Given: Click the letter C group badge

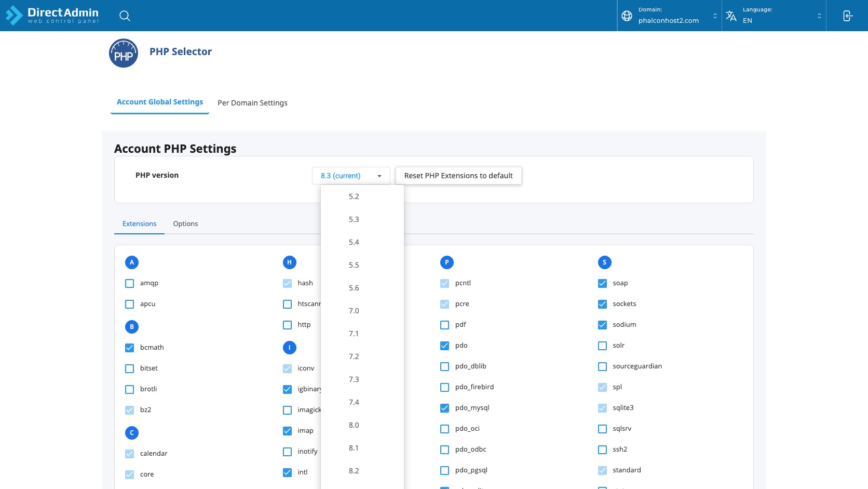Looking at the screenshot, I should tap(132, 433).
